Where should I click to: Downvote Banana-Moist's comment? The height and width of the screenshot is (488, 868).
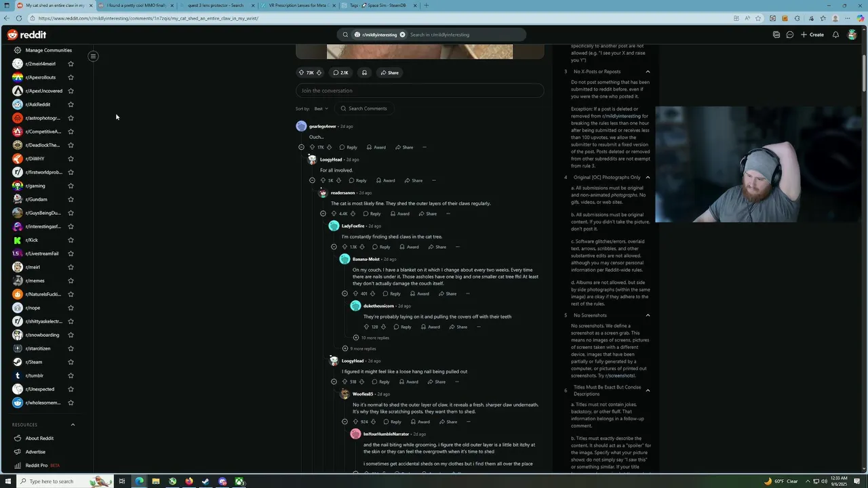click(x=372, y=293)
